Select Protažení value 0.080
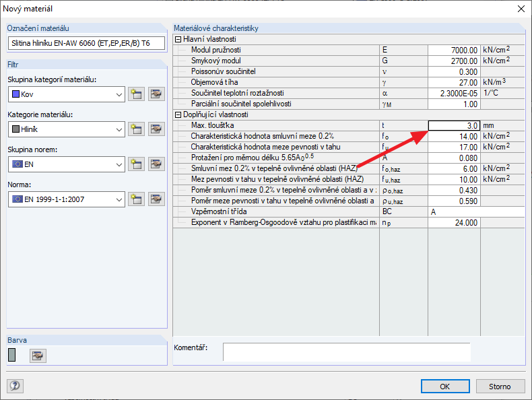 click(x=454, y=158)
